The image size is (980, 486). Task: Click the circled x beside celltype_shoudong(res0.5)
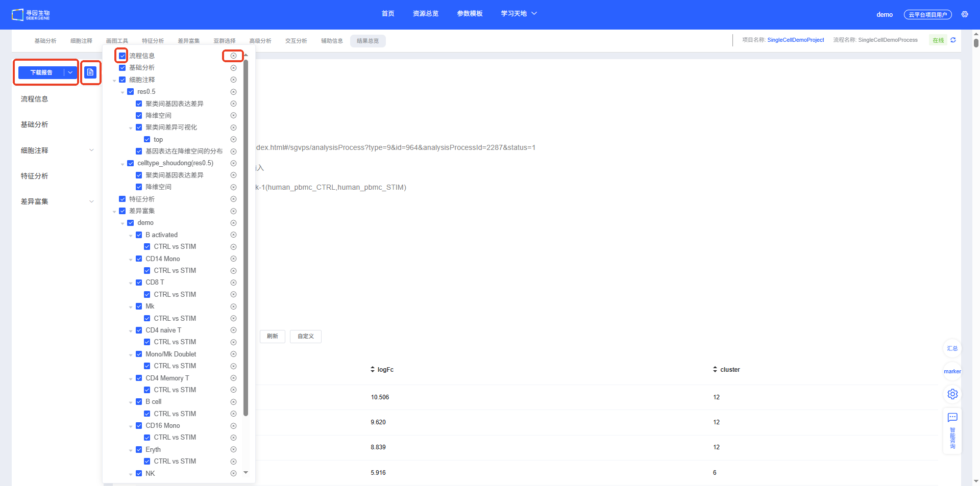(x=233, y=163)
